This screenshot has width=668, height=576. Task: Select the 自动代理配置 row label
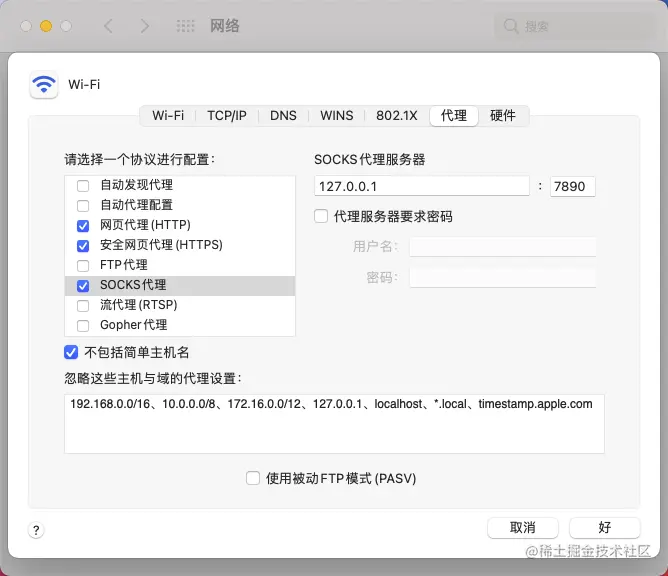[137, 205]
